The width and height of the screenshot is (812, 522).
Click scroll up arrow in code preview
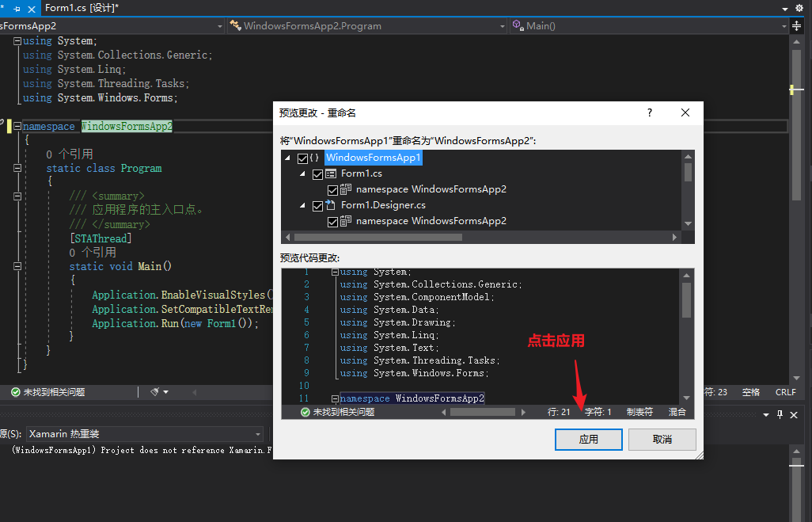(x=687, y=275)
